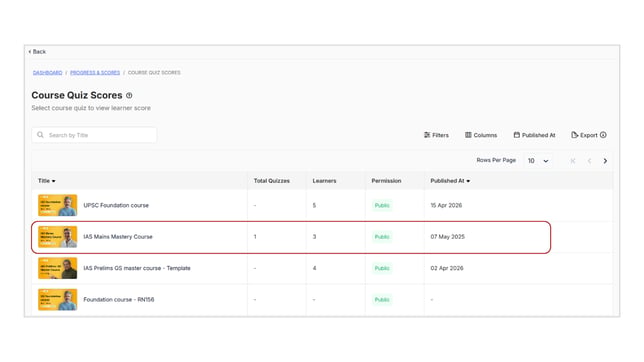Screen dimensions: 644x362
Task: Click the Permission column header
Action: [x=386, y=181]
